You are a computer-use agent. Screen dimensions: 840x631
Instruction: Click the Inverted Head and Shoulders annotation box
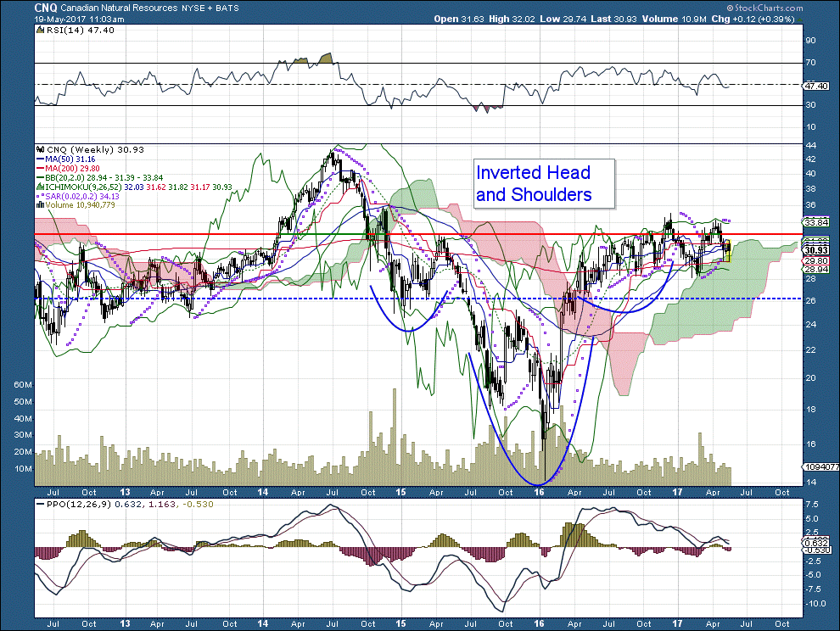[543, 183]
